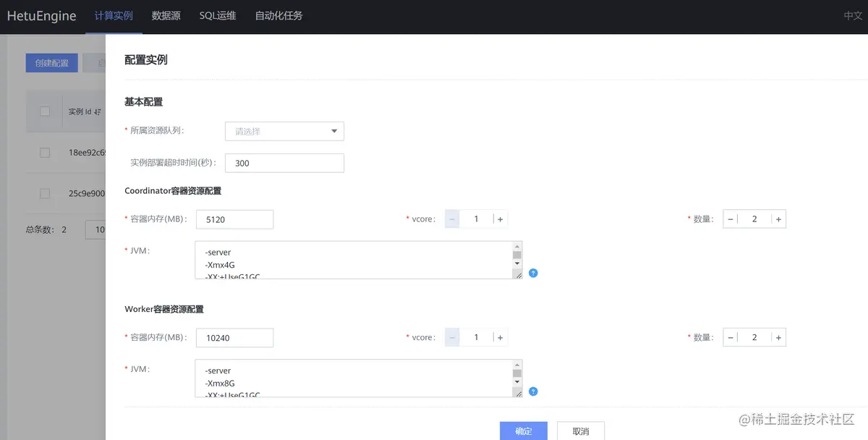Switch to 数据源 tab
Image resolution: width=868 pixels, height=440 pixels.
tap(166, 15)
